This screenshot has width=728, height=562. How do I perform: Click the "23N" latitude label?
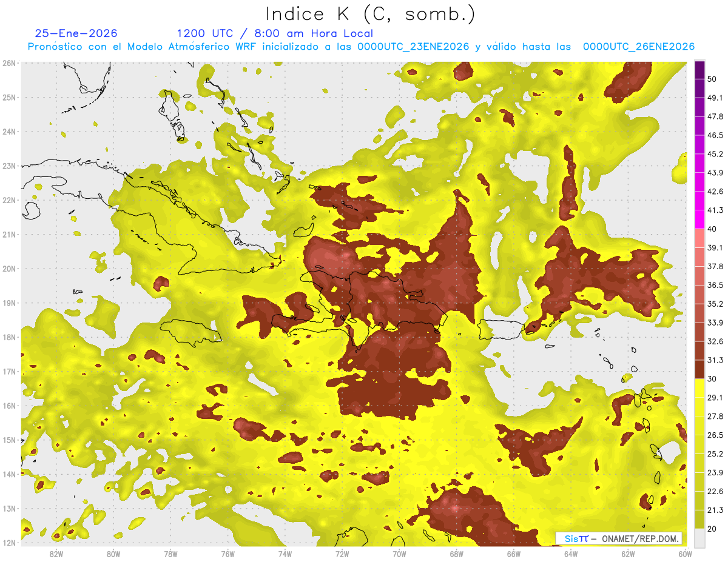9,166
